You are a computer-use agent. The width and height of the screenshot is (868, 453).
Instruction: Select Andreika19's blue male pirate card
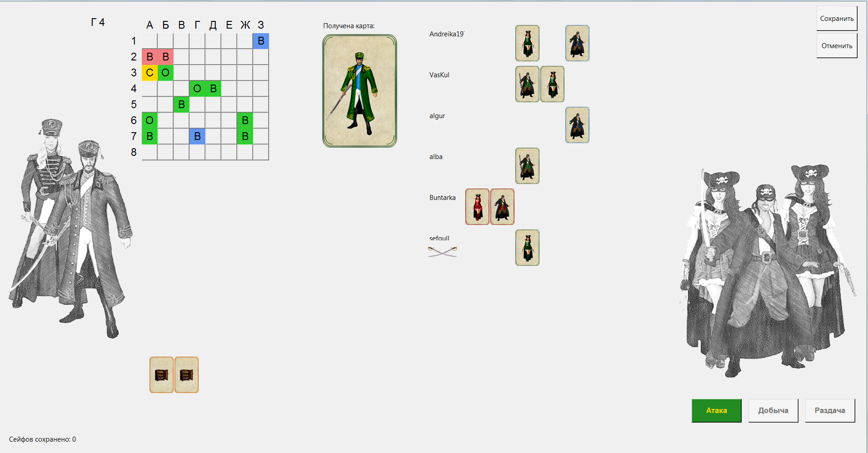(x=577, y=43)
